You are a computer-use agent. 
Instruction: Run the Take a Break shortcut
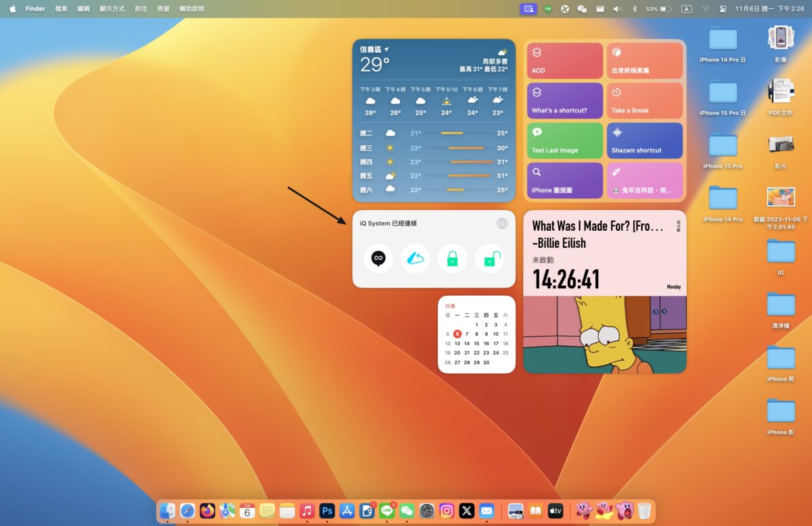pyautogui.click(x=645, y=101)
